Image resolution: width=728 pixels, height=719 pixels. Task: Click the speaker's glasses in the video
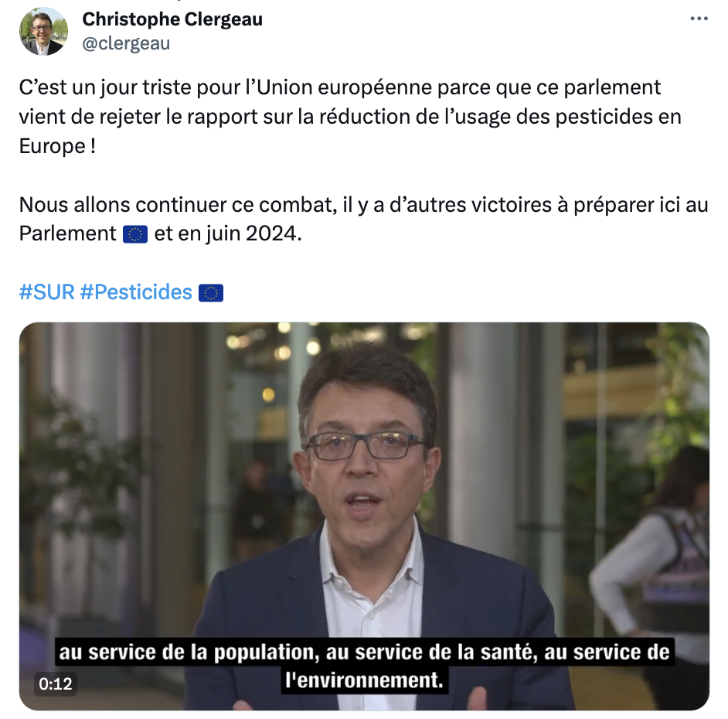coord(366,446)
